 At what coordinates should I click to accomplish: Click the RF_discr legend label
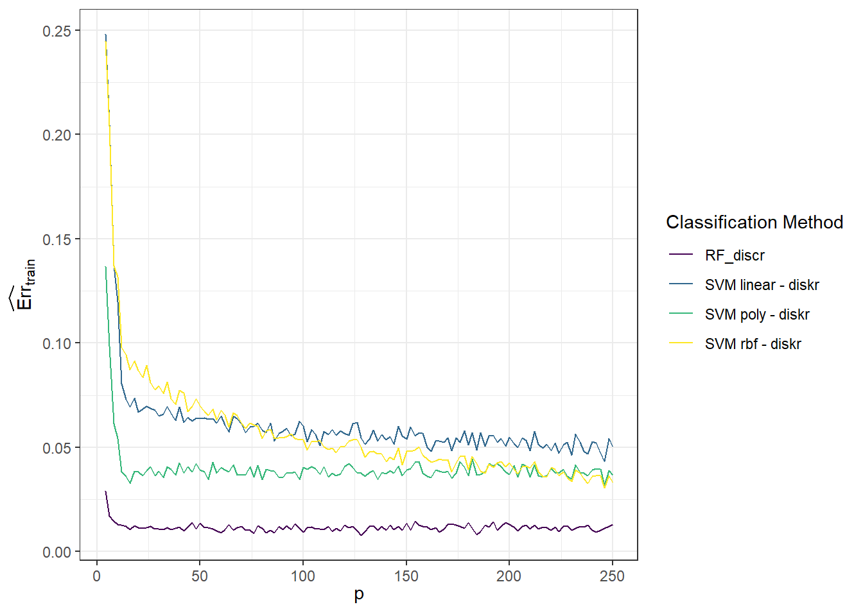pyautogui.click(x=735, y=255)
